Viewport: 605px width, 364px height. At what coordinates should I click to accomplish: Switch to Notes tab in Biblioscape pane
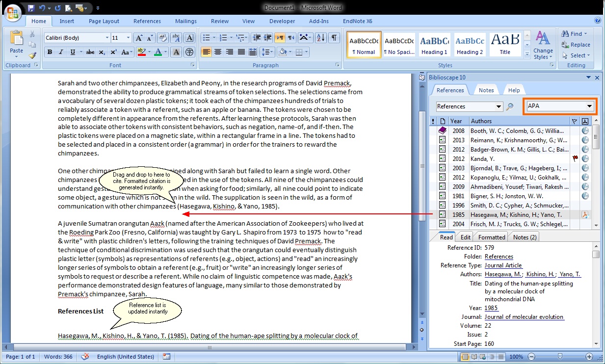486,90
